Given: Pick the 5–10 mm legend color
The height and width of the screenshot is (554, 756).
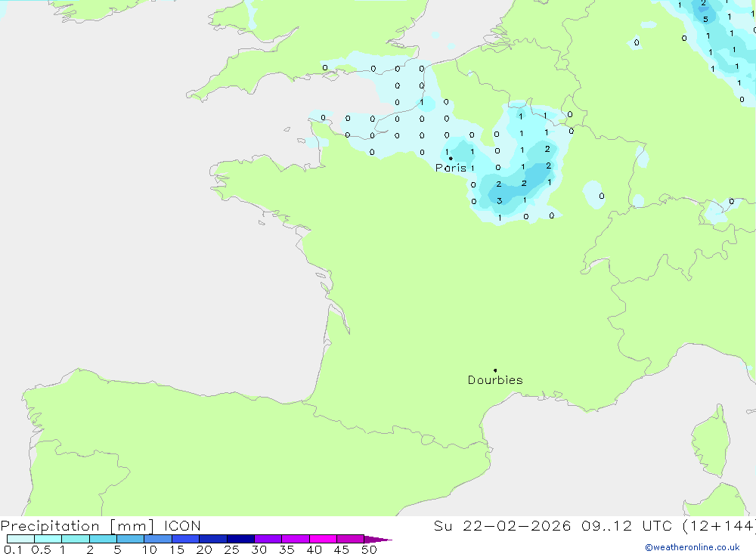Looking at the screenshot, I should [x=131, y=539].
